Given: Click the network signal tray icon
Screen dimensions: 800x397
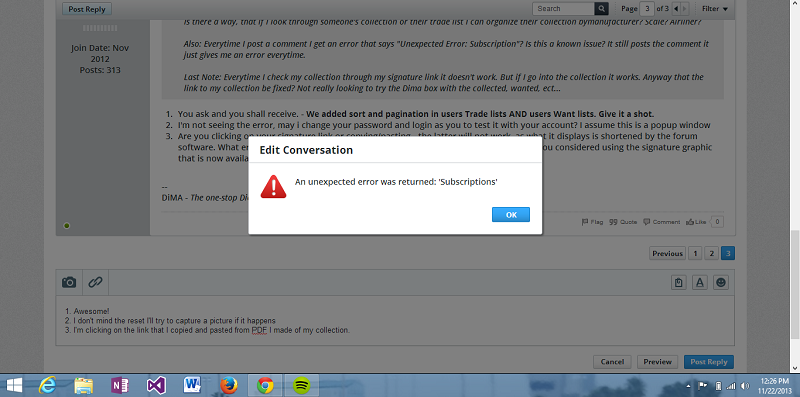Looking at the screenshot, I should pyautogui.click(x=731, y=386).
